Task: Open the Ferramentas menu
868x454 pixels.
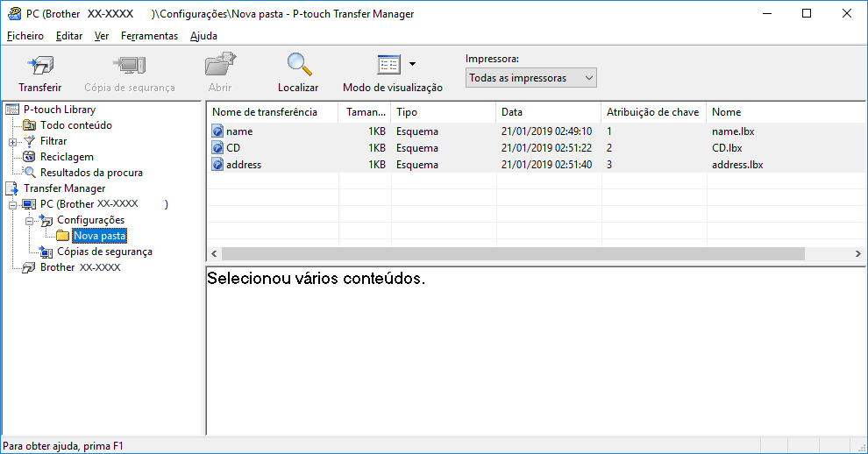Action: click(x=149, y=36)
